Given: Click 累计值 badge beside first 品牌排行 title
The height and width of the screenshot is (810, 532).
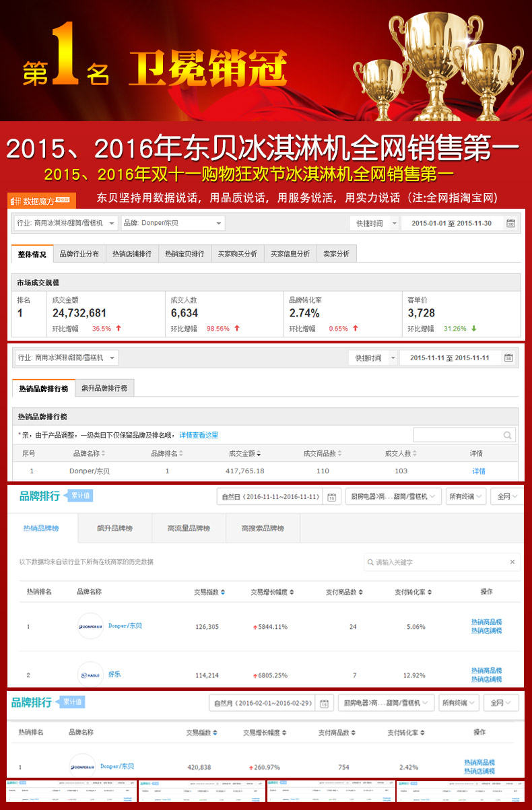Looking at the screenshot, I should pyautogui.click(x=77, y=496).
